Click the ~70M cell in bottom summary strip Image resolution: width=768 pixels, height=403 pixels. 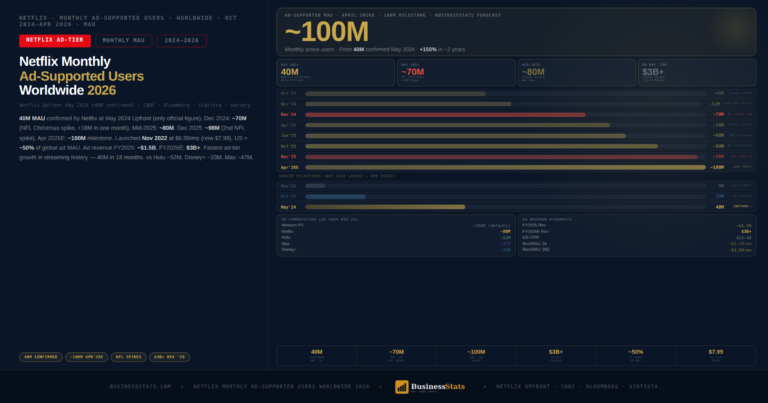396,356
